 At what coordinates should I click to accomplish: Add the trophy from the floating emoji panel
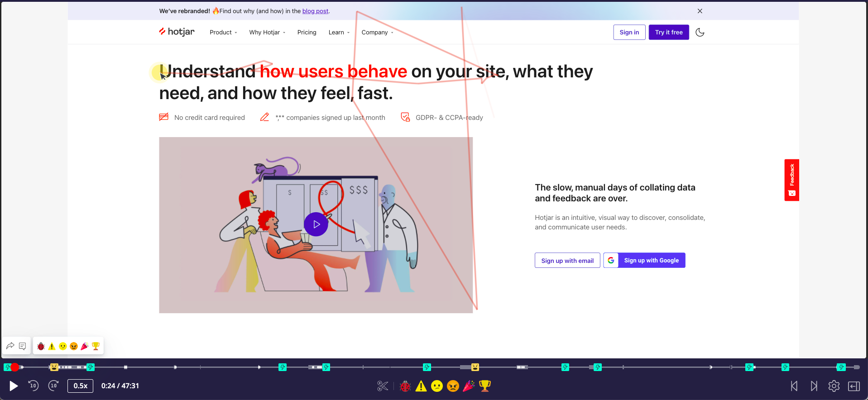pos(96,346)
